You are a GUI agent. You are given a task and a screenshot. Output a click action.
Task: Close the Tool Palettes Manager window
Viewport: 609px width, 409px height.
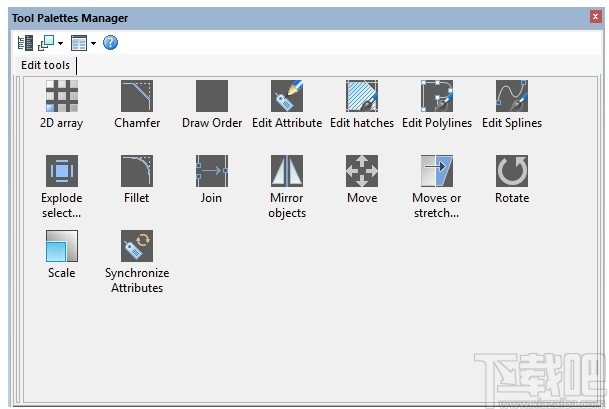[x=595, y=17]
